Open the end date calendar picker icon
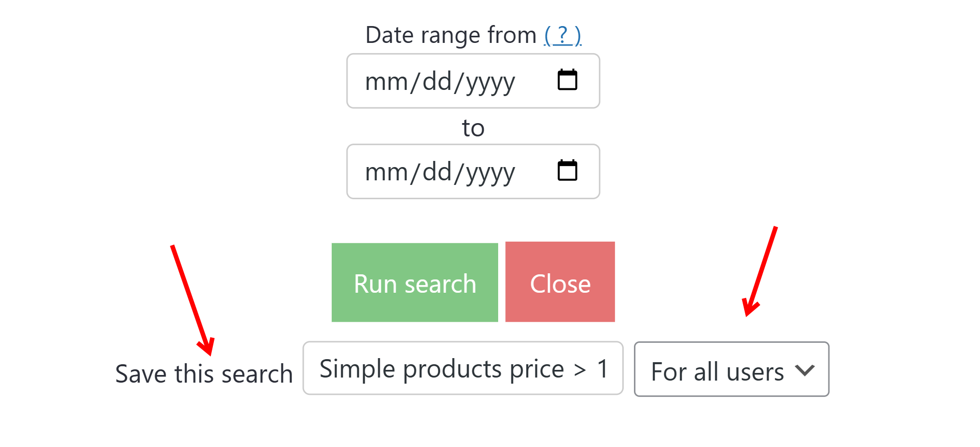Image resolution: width=980 pixels, height=447 pixels. point(567,171)
